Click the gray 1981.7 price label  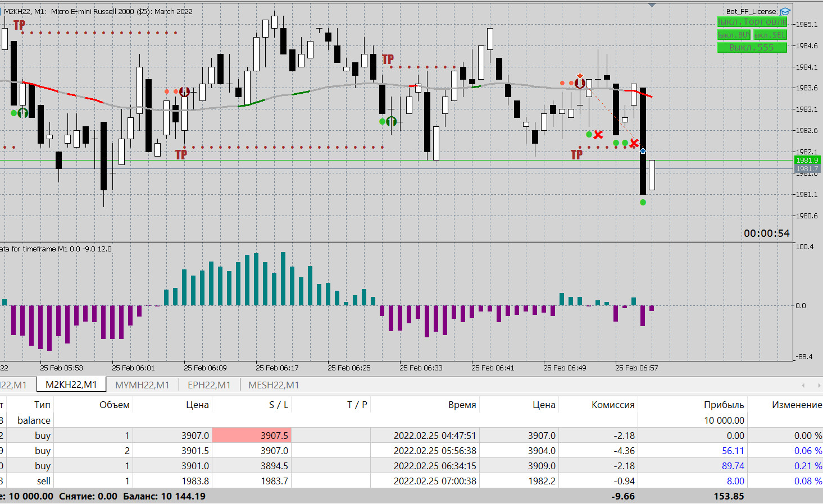click(x=807, y=168)
